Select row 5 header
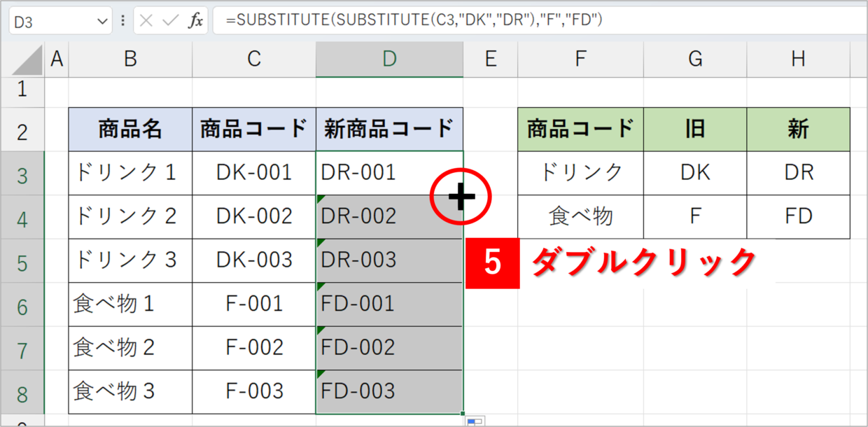This screenshot has height=427, width=868. point(22,261)
